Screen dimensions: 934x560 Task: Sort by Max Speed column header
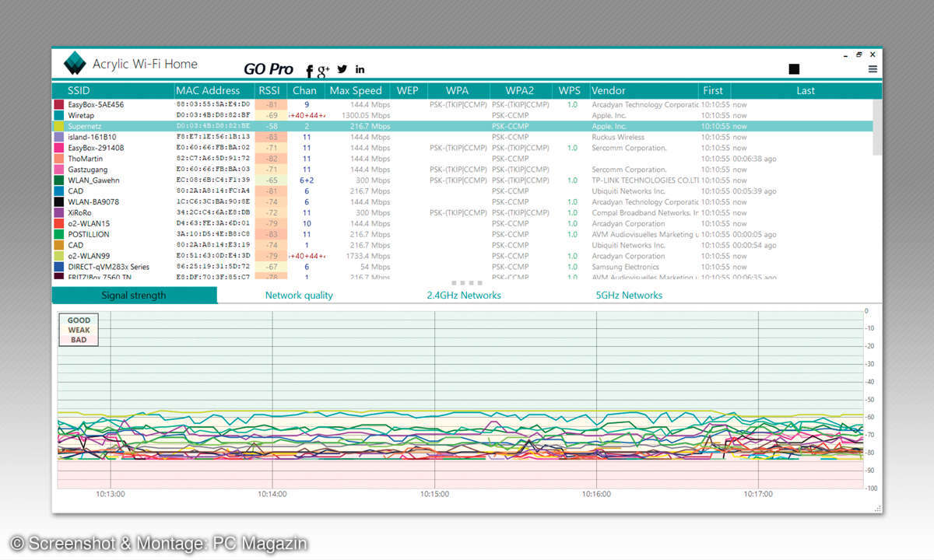[356, 90]
